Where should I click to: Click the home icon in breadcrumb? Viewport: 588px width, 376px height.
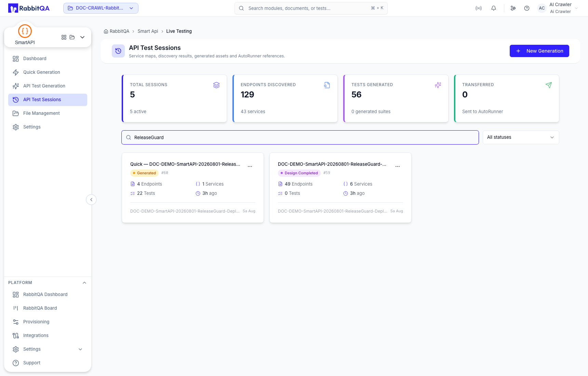[x=106, y=31]
